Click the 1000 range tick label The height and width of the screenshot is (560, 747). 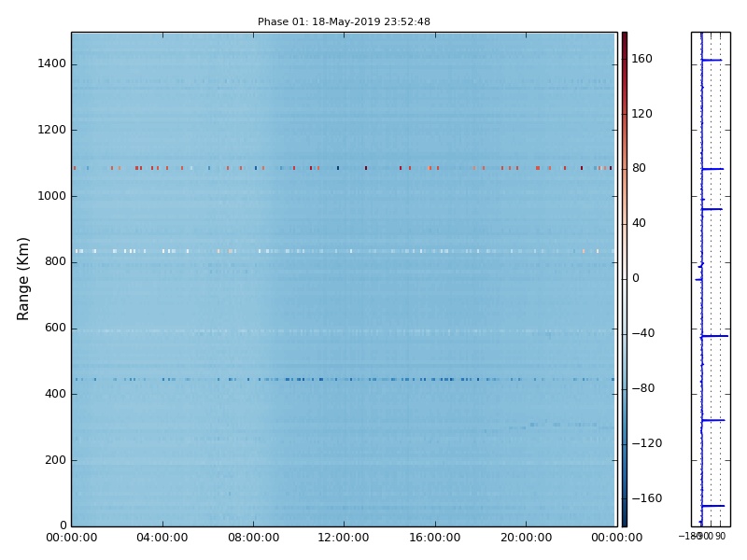[52, 196]
